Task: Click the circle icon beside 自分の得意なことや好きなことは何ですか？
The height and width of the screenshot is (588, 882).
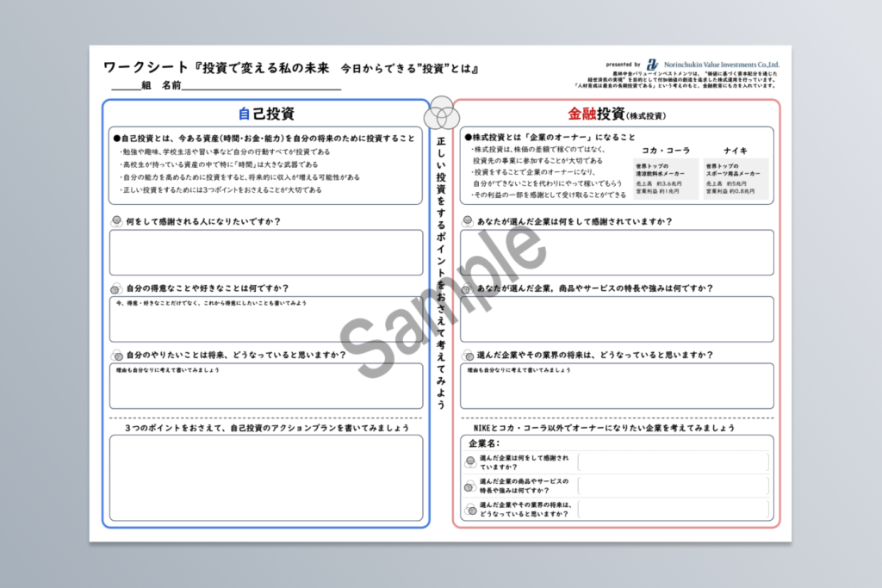Action: (116, 288)
